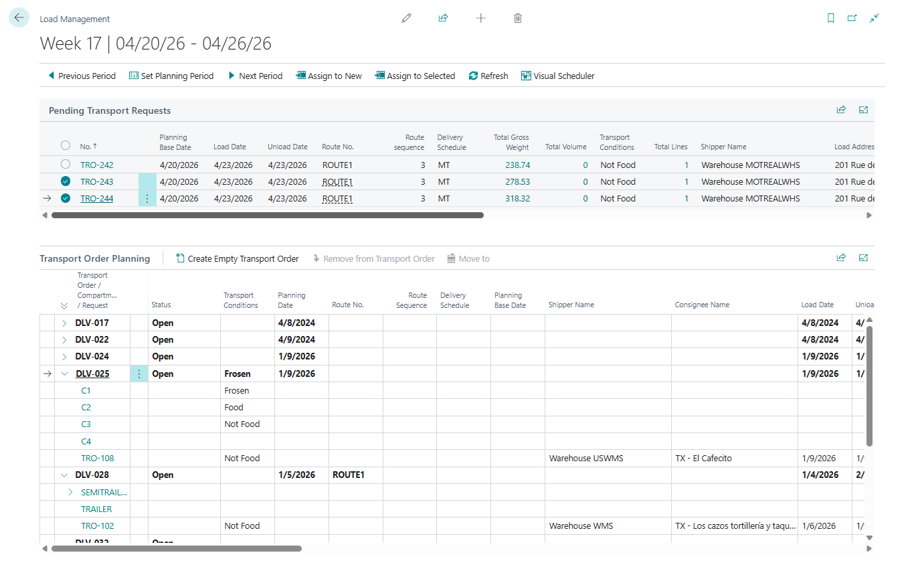Click Create Empty Transport Order
This screenshot has width=924, height=573.
pyautogui.click(x=237, y=258)
